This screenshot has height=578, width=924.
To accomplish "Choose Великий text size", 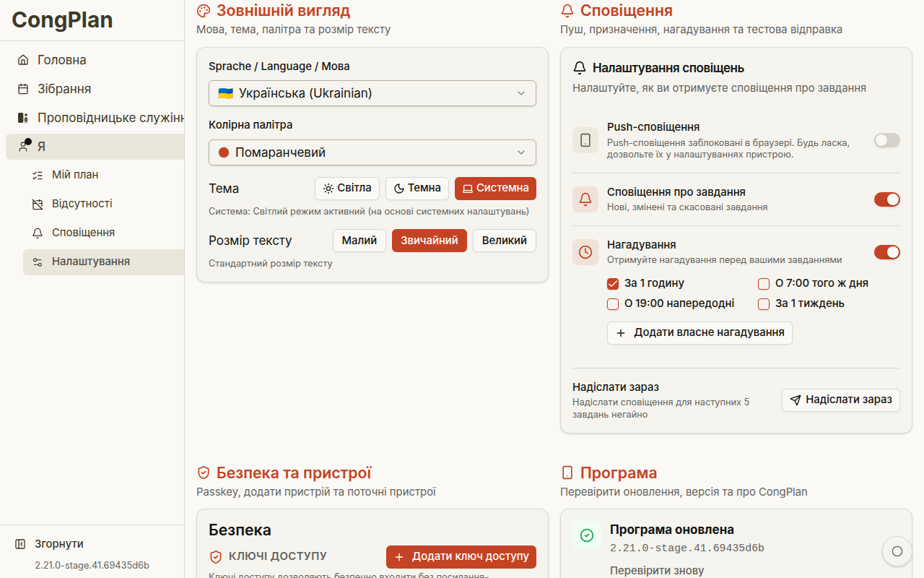I will click(x=505, y=241).
